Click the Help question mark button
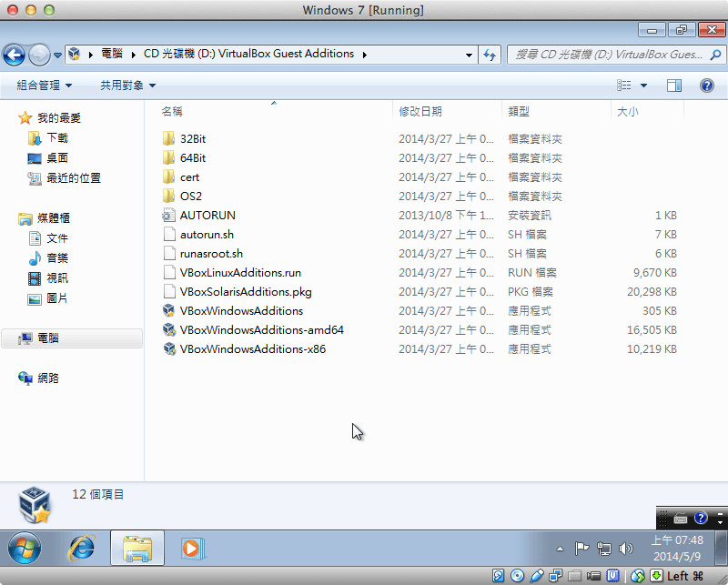Viewport: 728px width, 585px height. [x=708, y=85]
